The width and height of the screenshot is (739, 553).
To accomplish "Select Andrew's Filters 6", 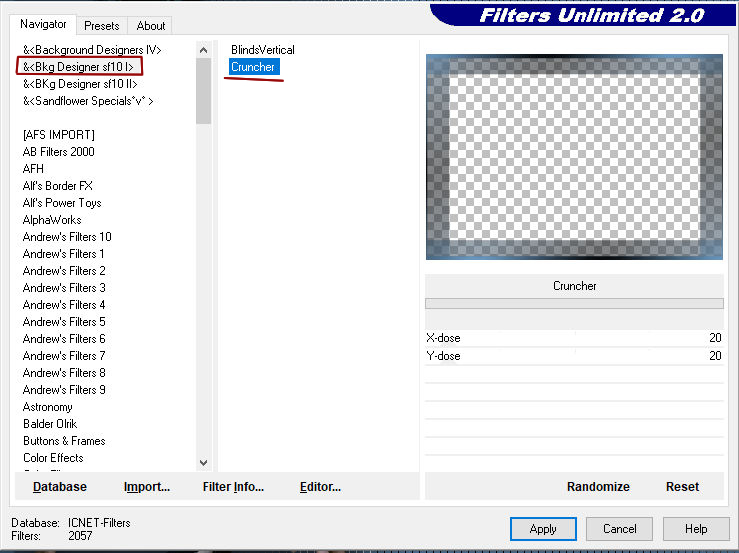I will tap(64, 338).
